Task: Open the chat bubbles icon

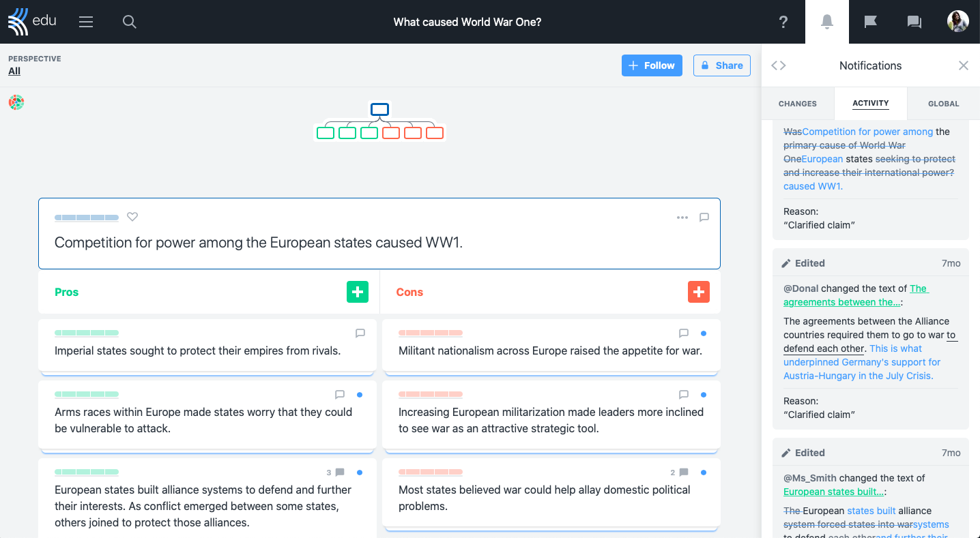Action: [x=914, y=22]
